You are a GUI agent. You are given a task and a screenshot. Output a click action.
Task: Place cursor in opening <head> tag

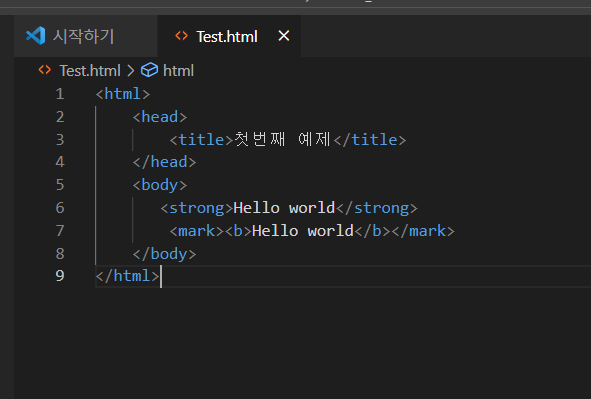tap(160, 117)
